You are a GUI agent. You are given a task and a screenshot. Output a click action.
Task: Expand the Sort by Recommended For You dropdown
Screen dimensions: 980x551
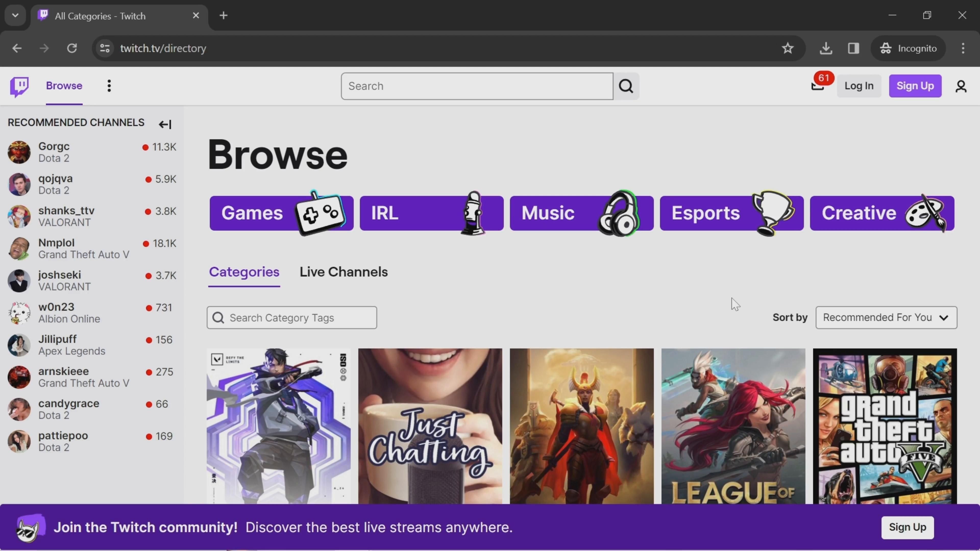[886, 318]
